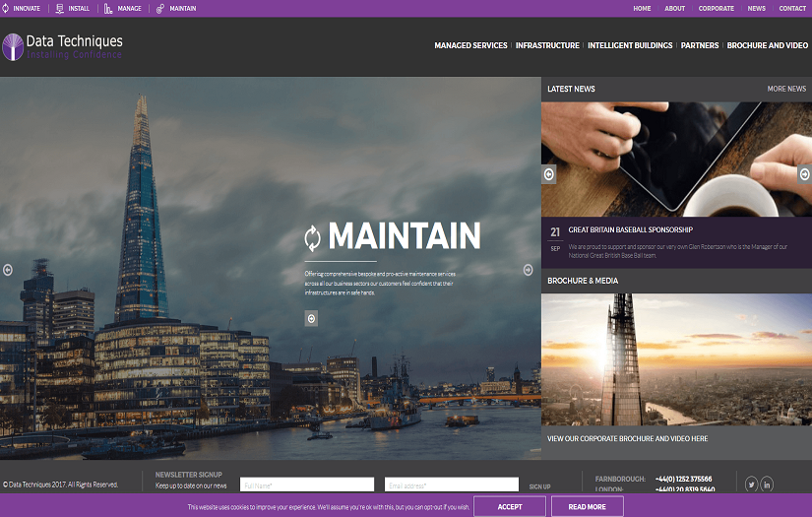Click the Sign Up newsletter button
This screenshot has width=812, height=517.
tap(539, 486)
